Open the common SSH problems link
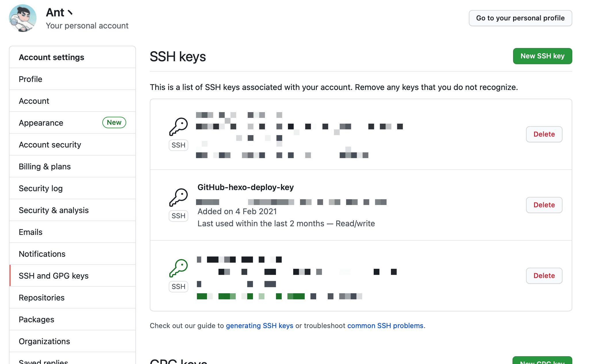The height and width of the screenshot is (364, 595). (x=385, y=326)
